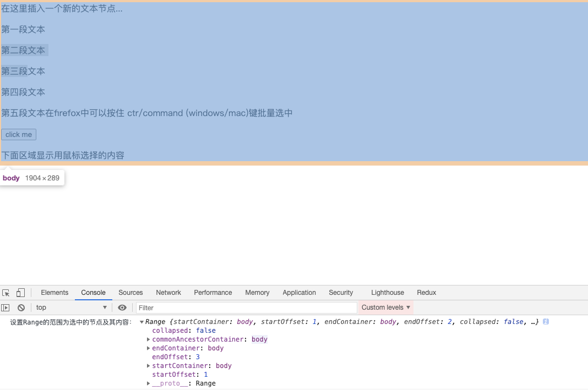
Task: Select the highlighted 第二段文本 paragraph
Action: (24, 50)
